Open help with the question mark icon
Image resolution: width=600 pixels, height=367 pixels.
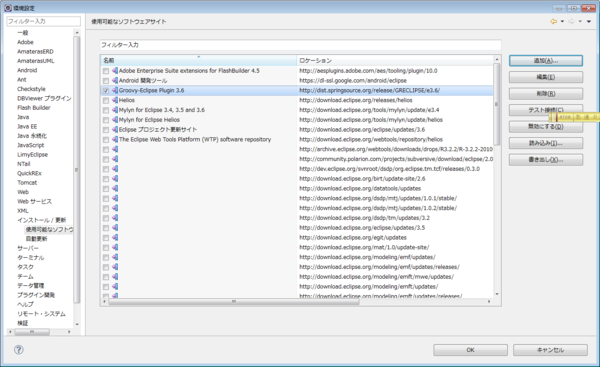pos(18,349)
